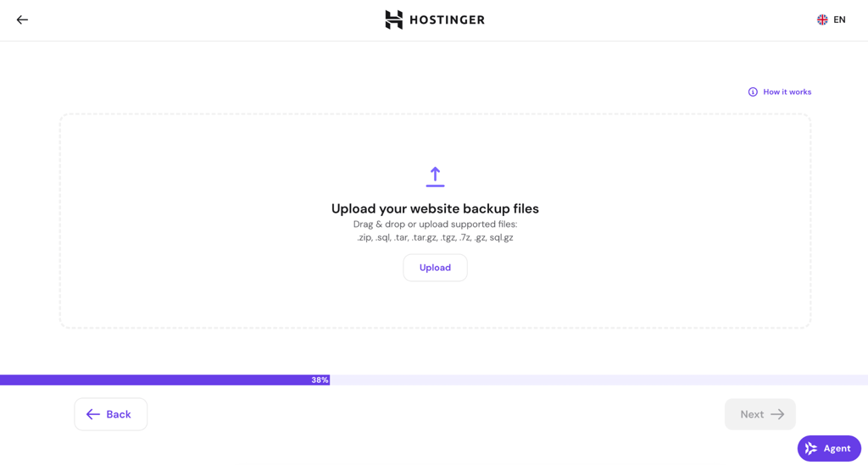Viewport: 868px width, 465px height.
Task: Click the back arrow icon in header
Action: pyautogui.click(x=22, y=20)
